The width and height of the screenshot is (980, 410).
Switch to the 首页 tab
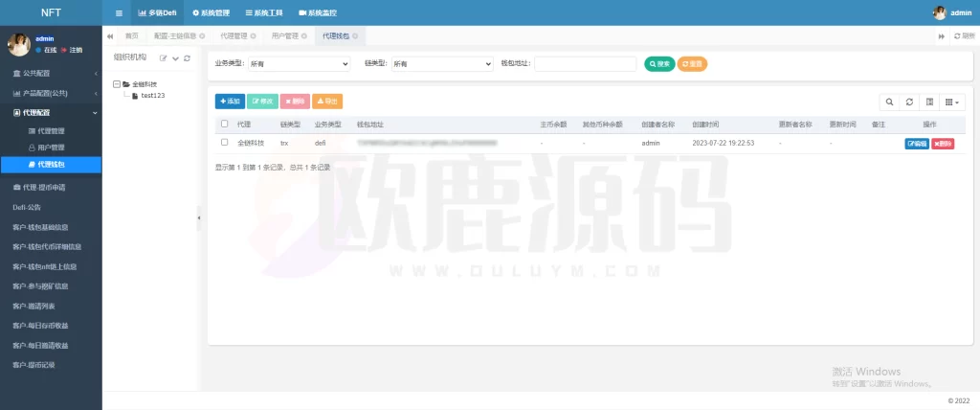(x=131, y=36)
